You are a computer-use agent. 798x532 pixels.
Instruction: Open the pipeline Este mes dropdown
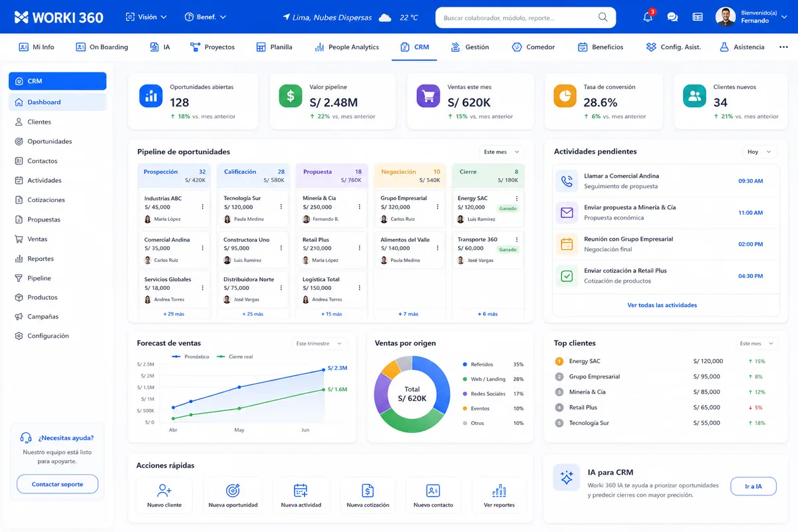pos(501,152)
